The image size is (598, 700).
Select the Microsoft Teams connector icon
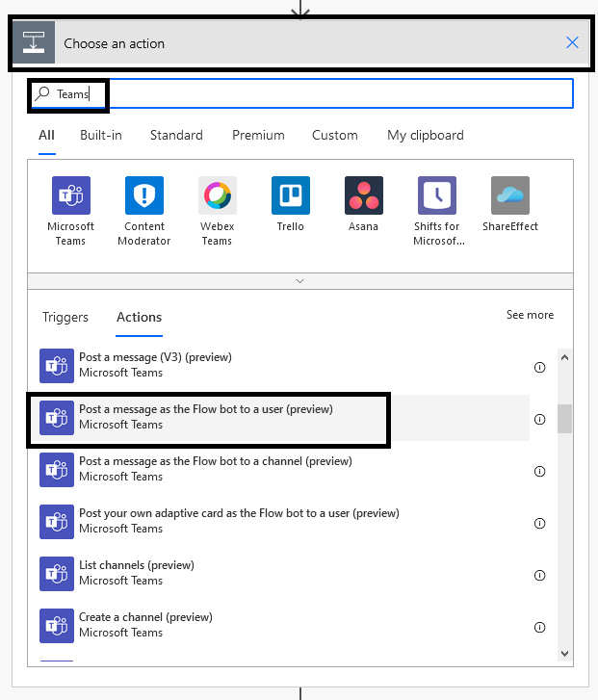[71, 195]
